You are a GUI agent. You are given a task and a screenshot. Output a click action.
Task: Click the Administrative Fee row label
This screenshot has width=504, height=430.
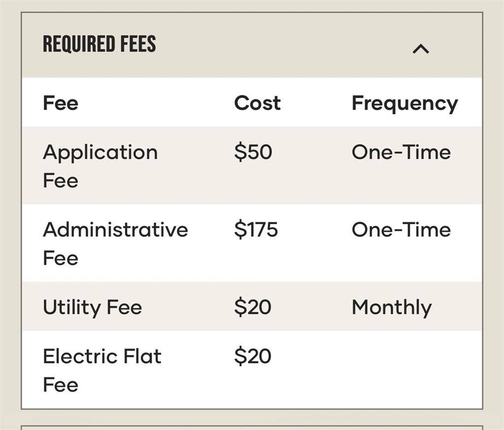[115, 243]
